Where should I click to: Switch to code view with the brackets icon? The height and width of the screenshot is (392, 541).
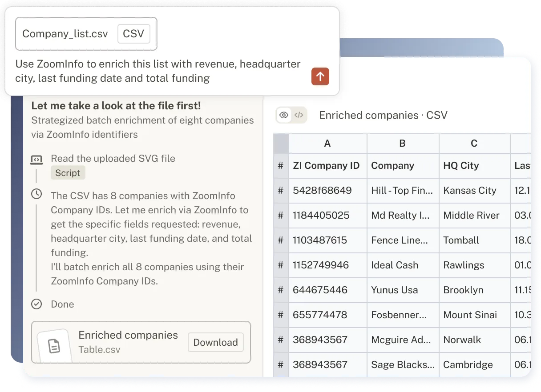299,116
